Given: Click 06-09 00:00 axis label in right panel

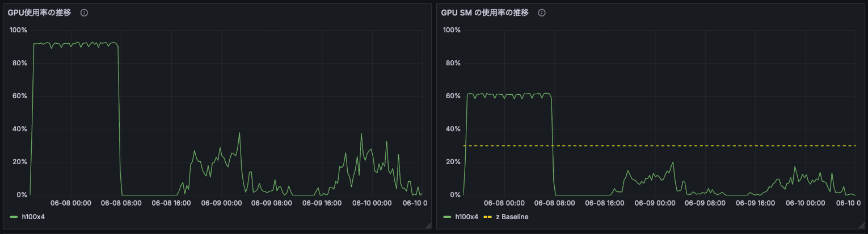Looking at the screenshot, I should pyautogui.click(x=654, y=203).
